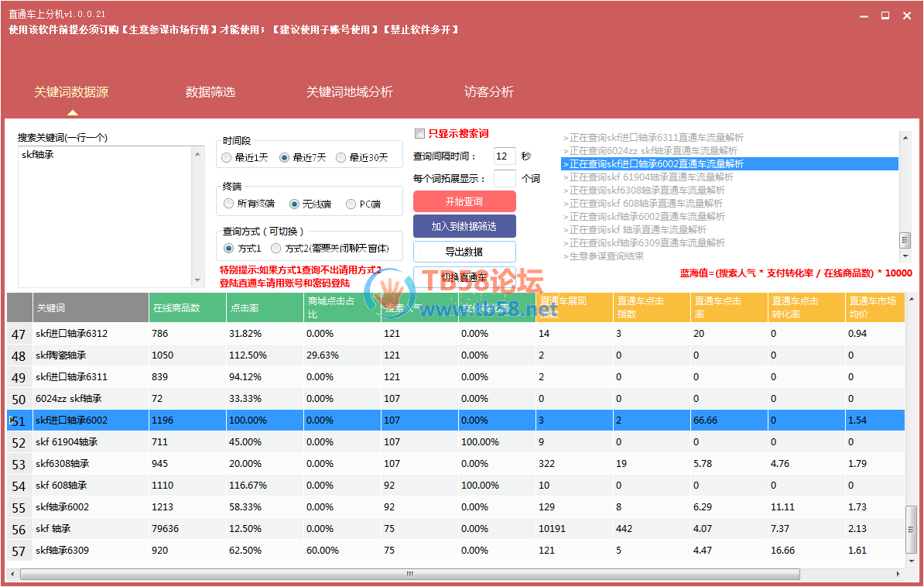This screenshot has height=587, width=924.
Task: Choose the 所有终端 option
Action: (x=249, y=204)
